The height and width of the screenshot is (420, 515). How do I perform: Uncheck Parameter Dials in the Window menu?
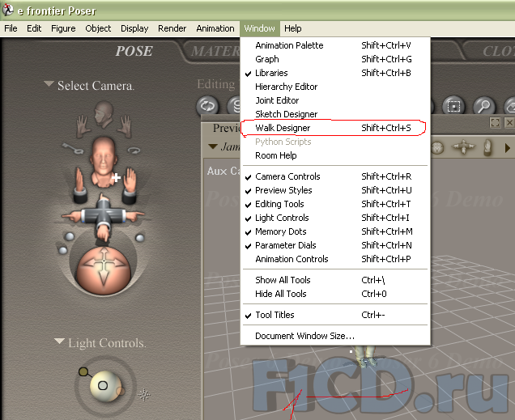[x=335, y=245]
